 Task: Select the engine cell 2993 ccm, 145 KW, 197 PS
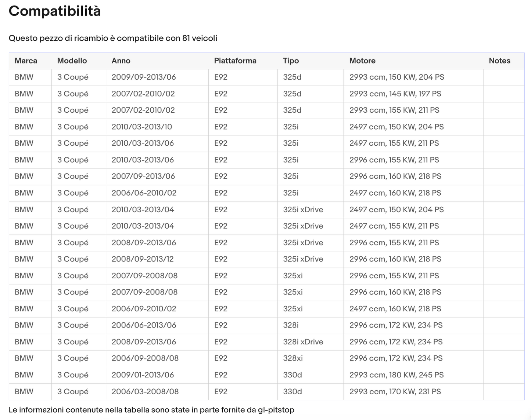click(395, 94)
